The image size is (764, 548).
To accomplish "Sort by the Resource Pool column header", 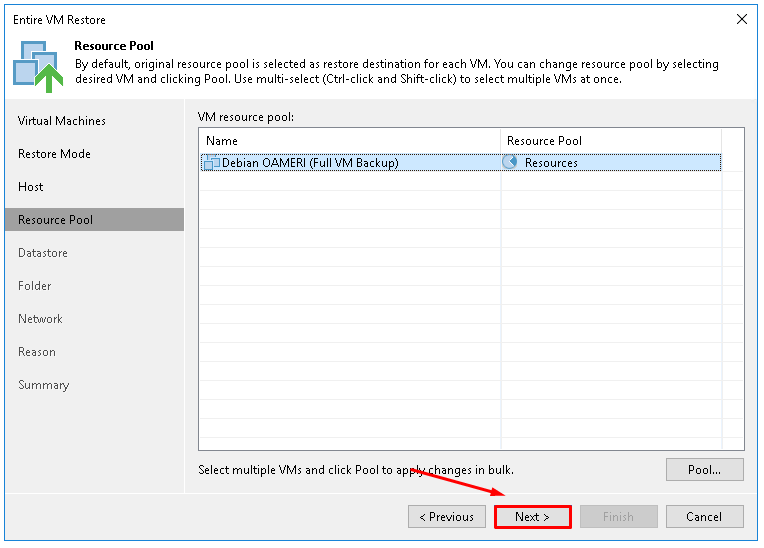I will (x=611, y=141).
